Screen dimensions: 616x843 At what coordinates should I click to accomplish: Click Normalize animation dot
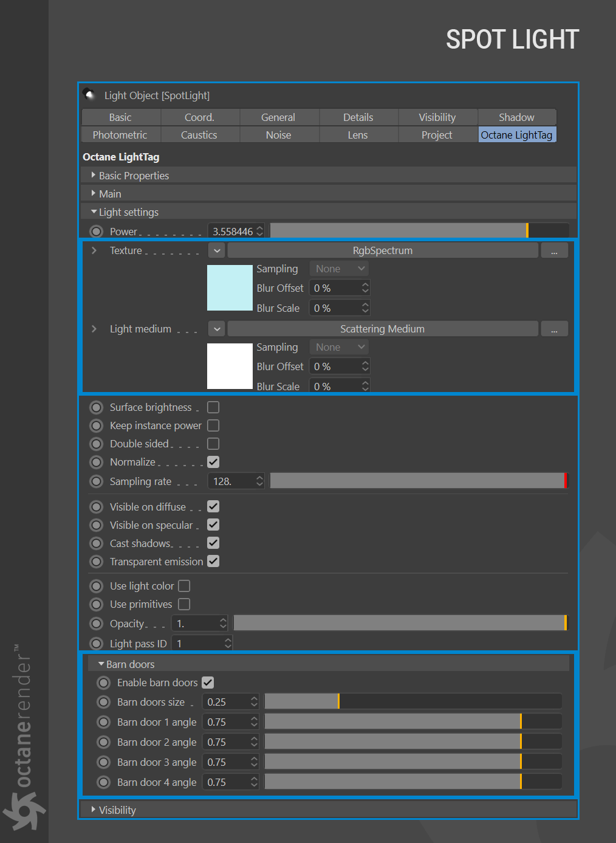96,462
